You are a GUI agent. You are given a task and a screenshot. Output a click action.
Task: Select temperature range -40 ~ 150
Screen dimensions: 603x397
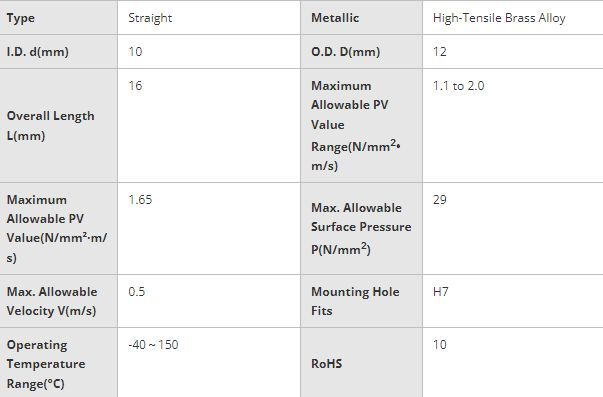coord(153,345)
